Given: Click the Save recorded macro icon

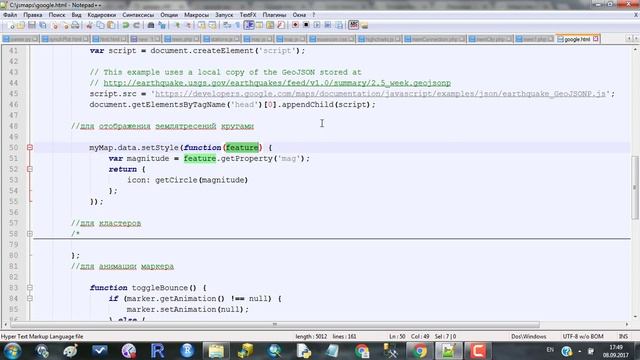Looking at the screenshot, I should pyautogui.click(x=339, y=25).
